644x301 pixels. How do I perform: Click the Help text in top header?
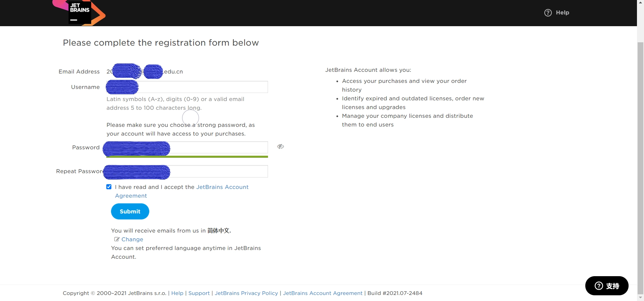tap(562, 13)
